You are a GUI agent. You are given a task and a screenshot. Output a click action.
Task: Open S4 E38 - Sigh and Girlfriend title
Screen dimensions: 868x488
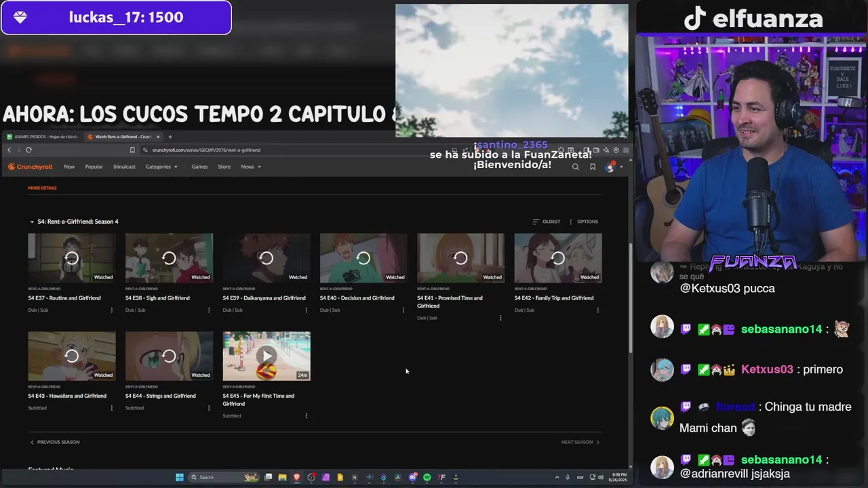pos(157,298)
